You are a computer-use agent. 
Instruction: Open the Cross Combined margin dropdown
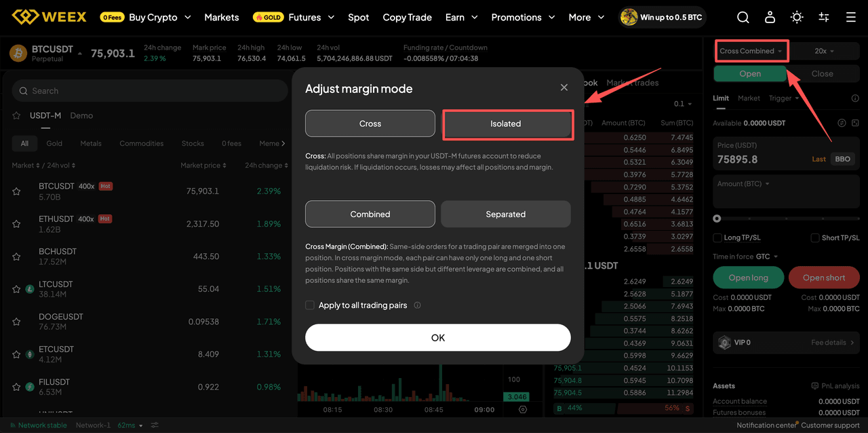[x=751, y=51]
